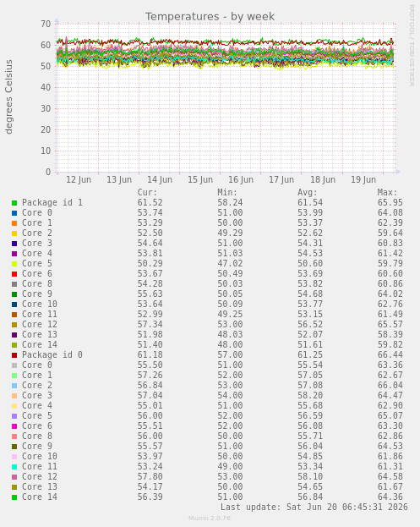The height and width of the screenshot is (527, 420).
Task: Click the Min value 58.24
Action: (230, 203)
